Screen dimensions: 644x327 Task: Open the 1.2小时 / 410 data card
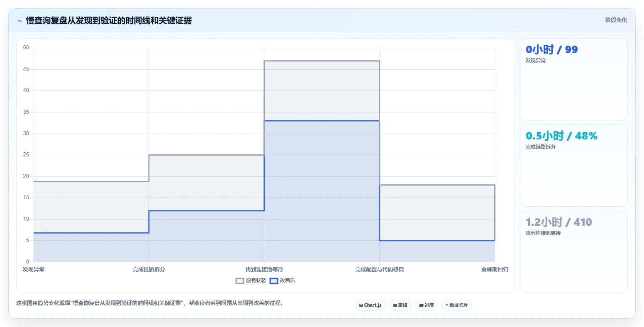(573, 252)
